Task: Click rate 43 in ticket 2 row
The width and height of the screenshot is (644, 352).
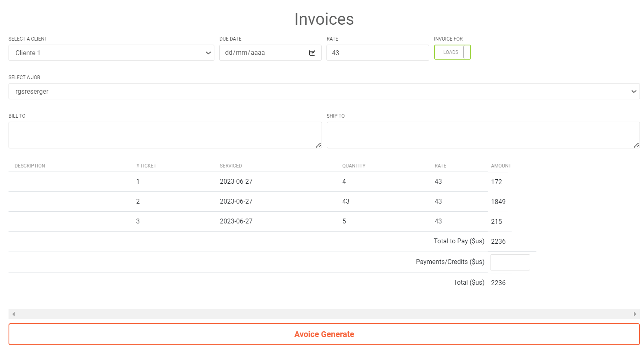Action: tap(438, 202)
